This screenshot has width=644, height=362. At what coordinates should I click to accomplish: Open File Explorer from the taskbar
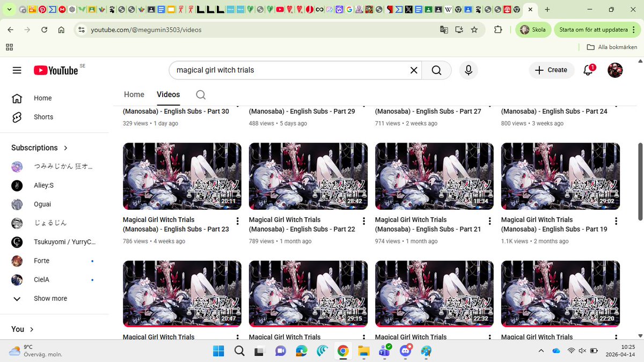pos(364,351)
